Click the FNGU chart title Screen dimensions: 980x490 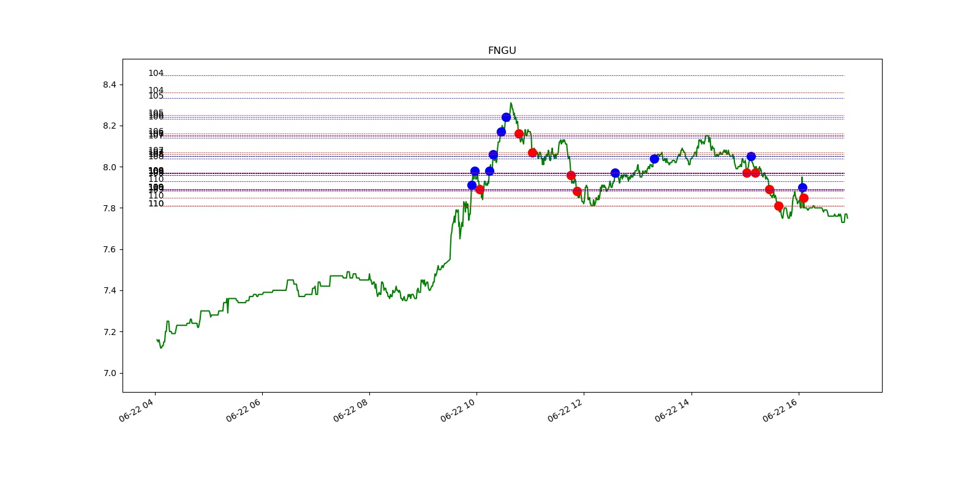[x=502, y=51]
